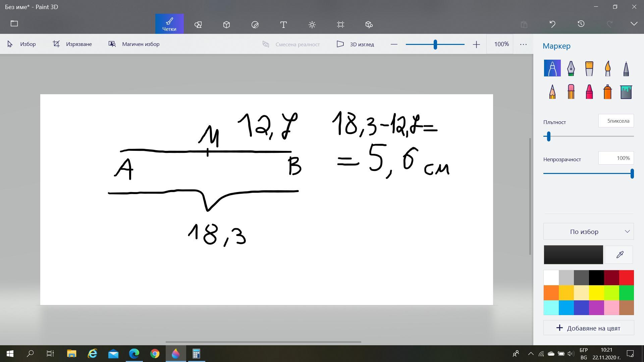The image size is (644, 362).
Task: Choose the Crayon brush
Action: pyautogui.click(x=589, y=92)
